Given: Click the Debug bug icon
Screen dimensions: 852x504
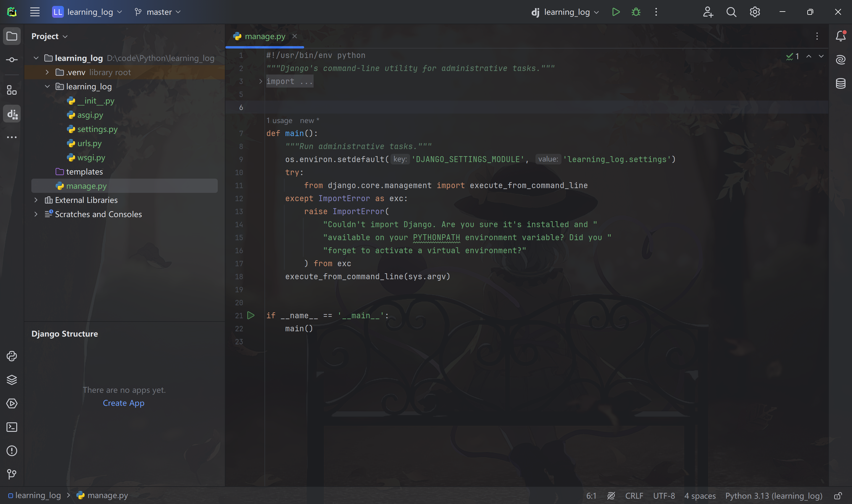Looking at the screenshot, I should coord(636,12).
